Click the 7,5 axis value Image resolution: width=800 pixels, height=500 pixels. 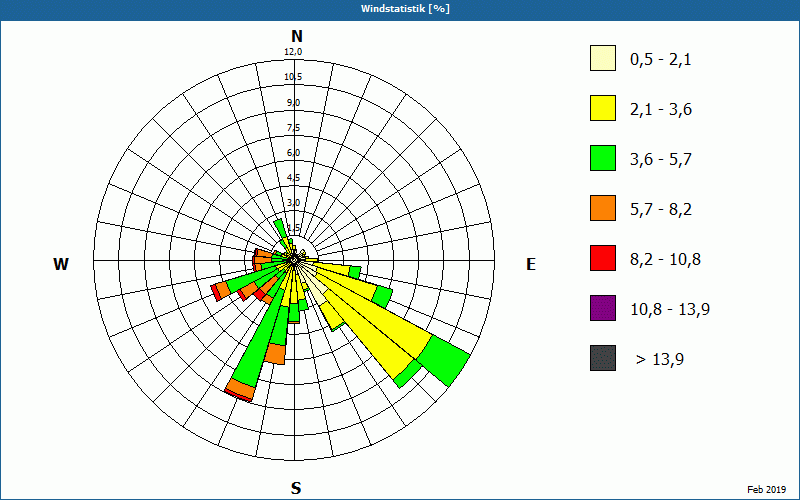click(x=293, y=128)
